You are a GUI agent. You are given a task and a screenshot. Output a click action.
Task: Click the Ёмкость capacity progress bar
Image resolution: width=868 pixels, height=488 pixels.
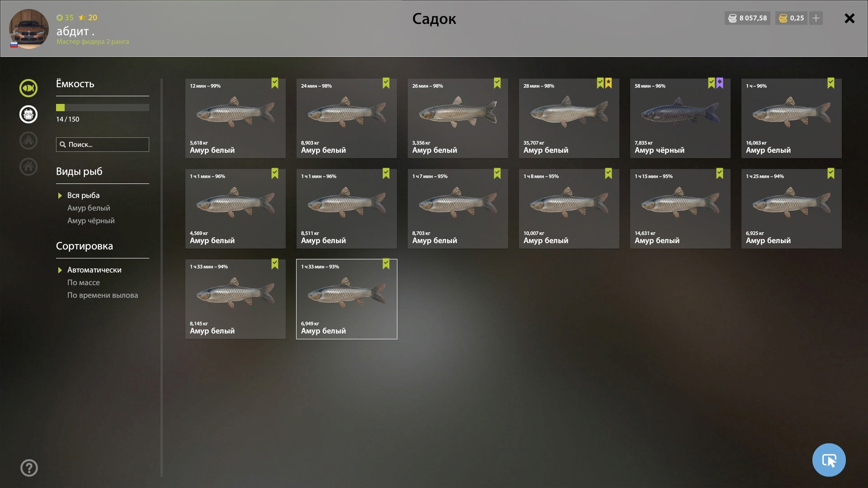click(103, 108)
